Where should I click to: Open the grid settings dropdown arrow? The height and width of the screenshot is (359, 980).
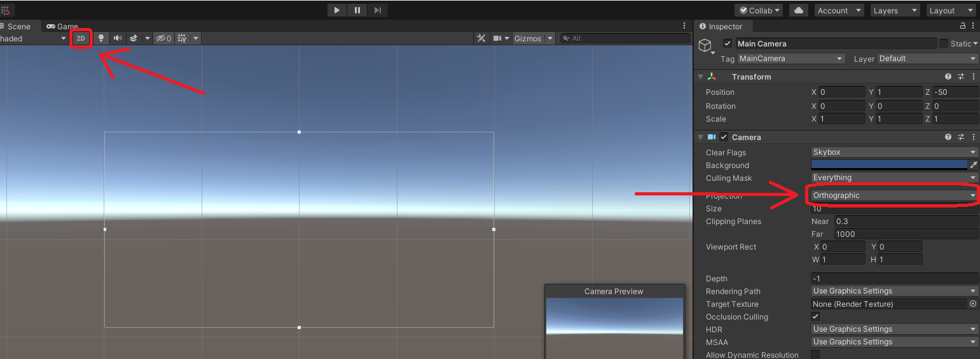point(196,38)
